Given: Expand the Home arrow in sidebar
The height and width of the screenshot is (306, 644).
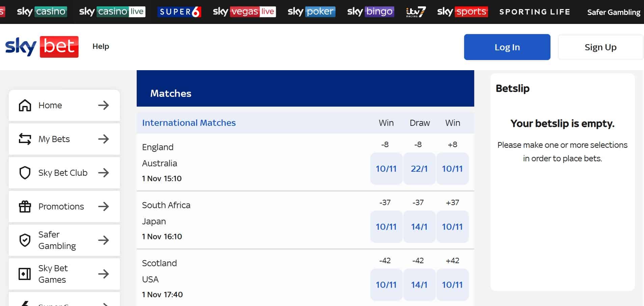Looking at the screenshot, I should 104,105.
